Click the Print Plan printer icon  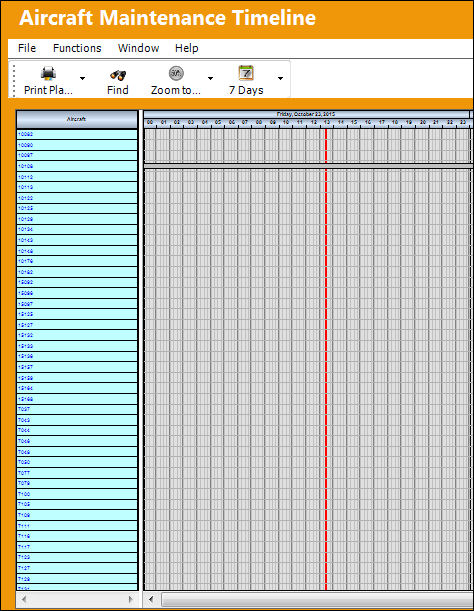(48, 74)
